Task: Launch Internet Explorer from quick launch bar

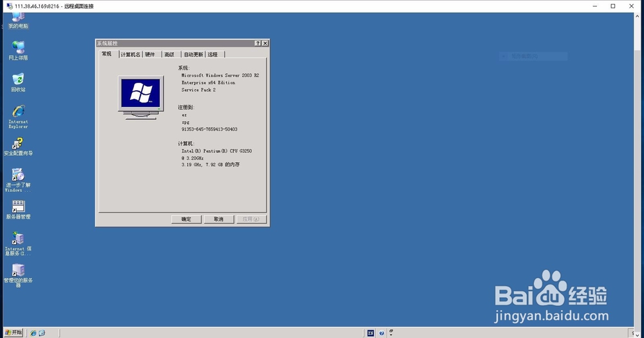Action: tap(33, 333)
